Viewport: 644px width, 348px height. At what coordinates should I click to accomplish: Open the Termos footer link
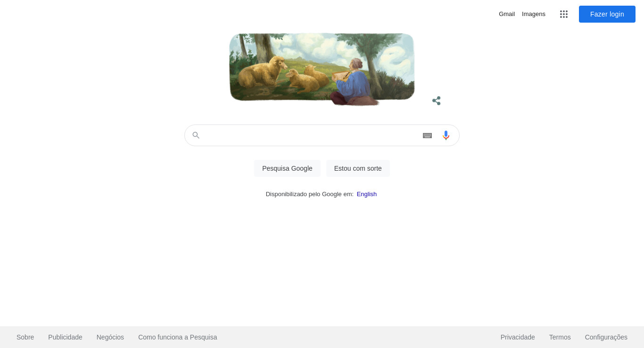click(560, 337)
